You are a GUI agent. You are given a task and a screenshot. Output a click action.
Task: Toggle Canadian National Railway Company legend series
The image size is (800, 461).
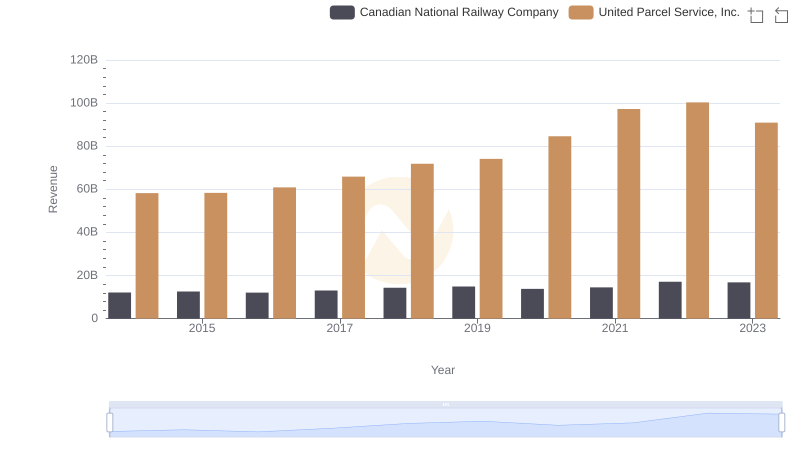[x=444, y=12]
